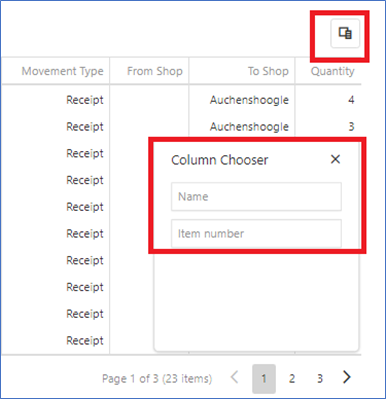This screenshot has height=399, width=386.
Task: Select the Name column item
Action: point(256,196)
